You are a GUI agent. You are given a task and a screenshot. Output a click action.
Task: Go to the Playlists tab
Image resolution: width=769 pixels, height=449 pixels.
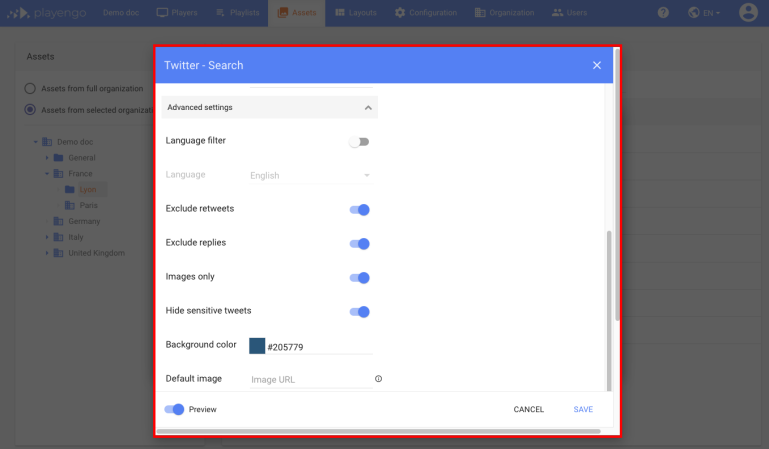click(x=237, y=13)
